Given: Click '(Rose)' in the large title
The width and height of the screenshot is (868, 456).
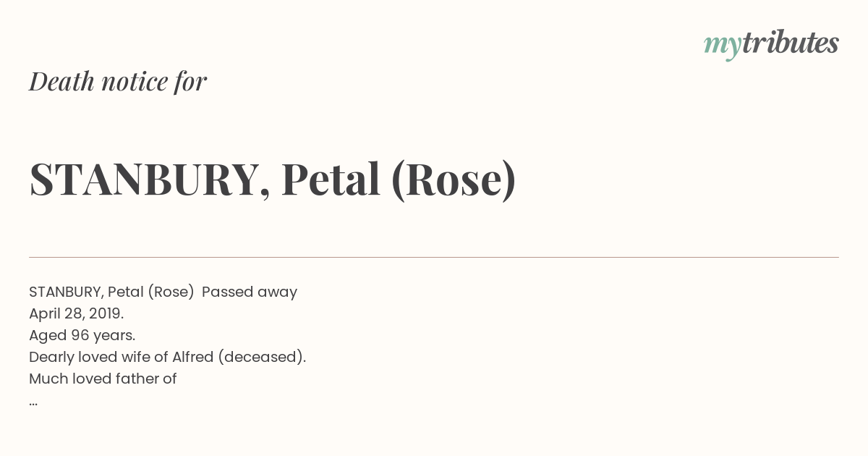Looking at the screenshot, I should coord(454,180).
